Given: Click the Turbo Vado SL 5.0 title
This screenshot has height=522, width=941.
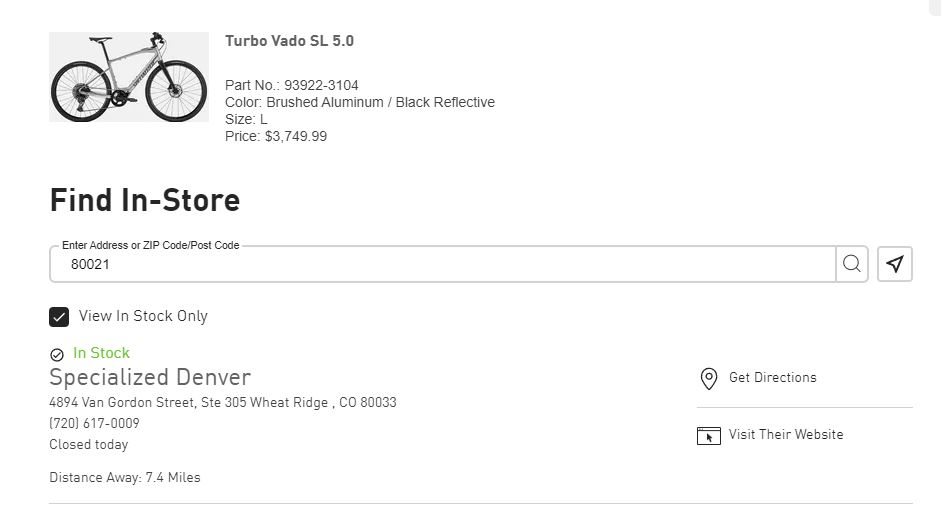Looking at the screenshot, I should [289, 41].
